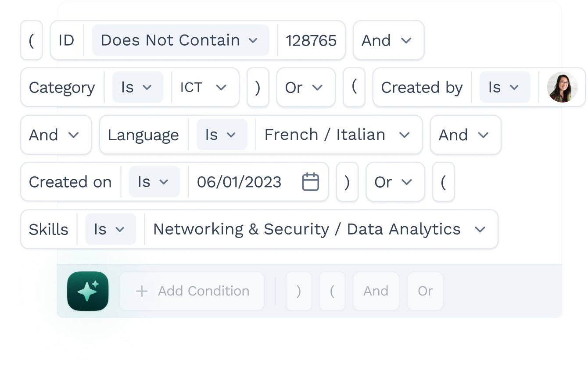The height and width of the screenshot is (377, 588).
Task: Select the opening parenthesis before ID
Action: [x=32, y=40]
